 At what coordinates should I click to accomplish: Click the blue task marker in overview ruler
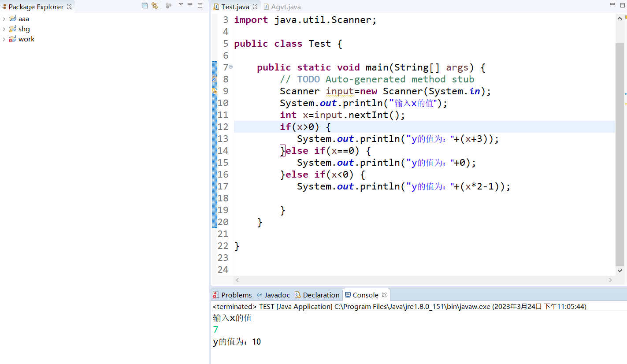(626, 94)
